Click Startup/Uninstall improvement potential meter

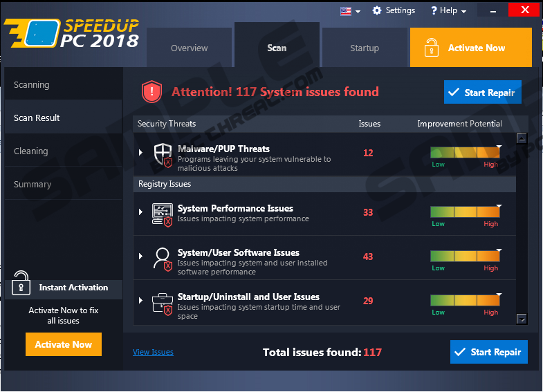click(x=465, y=300)
